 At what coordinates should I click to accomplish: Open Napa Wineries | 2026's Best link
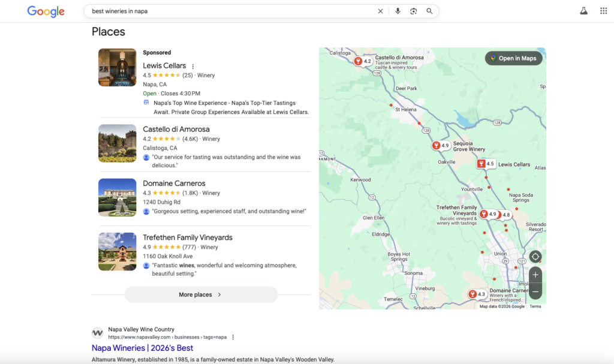(x=142, y=348)
